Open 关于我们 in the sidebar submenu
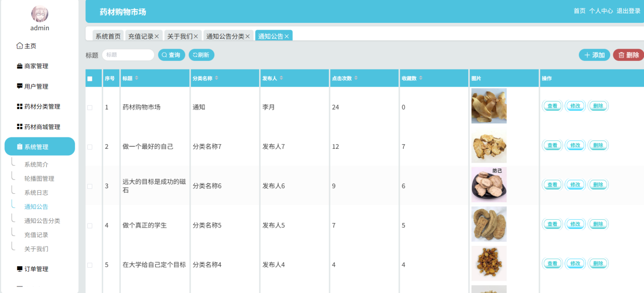 click(x=36, y=249)
